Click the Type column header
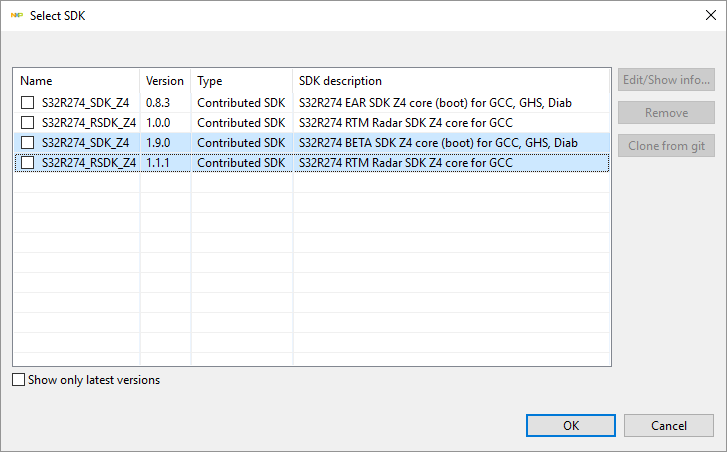Screen dimensions: 727x452 [x=240, y=81]
